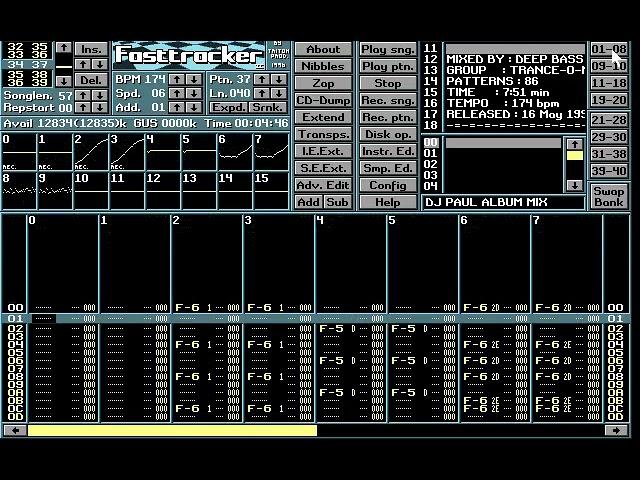Click the Swap Bank button

(609, 196)
